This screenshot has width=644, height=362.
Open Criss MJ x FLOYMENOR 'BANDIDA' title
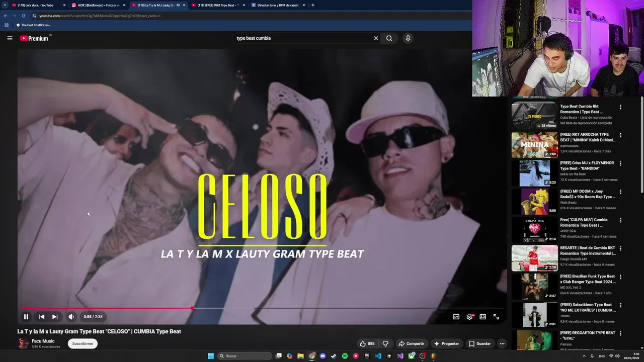click(587, 166)
